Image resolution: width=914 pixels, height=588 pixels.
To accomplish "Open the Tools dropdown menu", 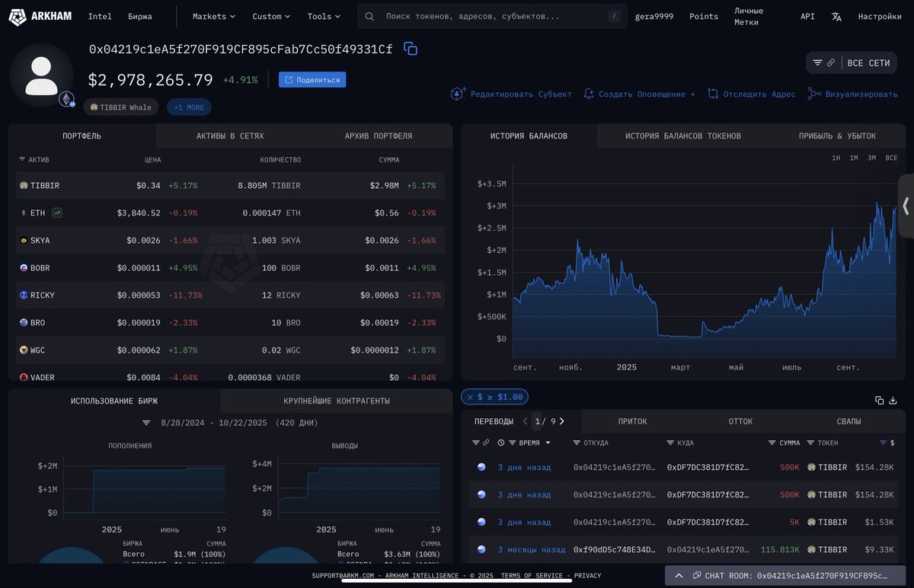I will click(x=324, y=16).
